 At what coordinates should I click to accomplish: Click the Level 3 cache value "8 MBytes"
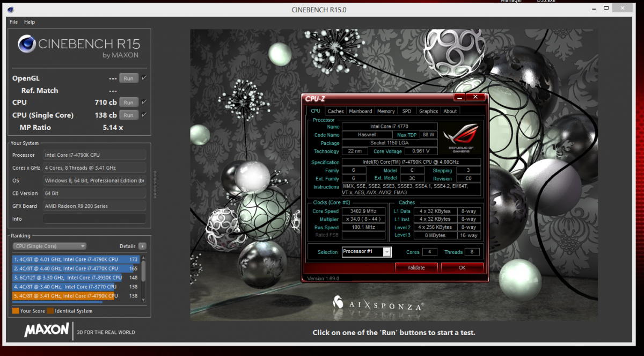435,235
